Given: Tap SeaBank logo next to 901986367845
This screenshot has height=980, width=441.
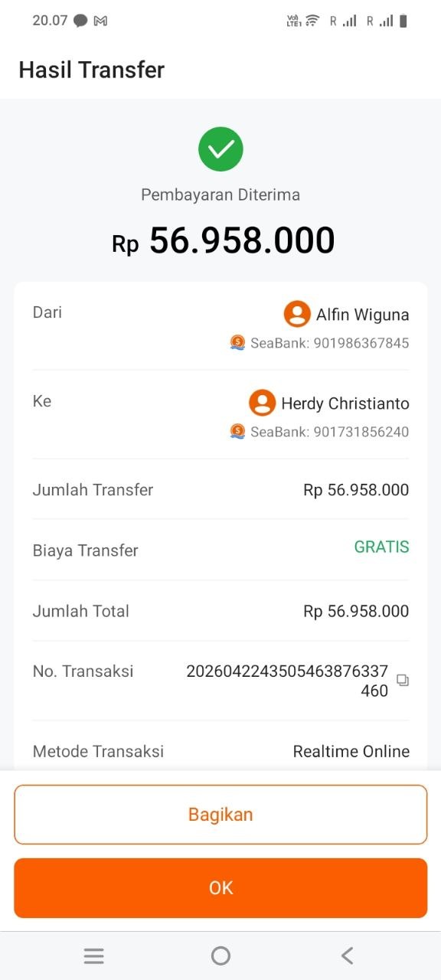Looking at the screenshot, I should tap(238, 343).
